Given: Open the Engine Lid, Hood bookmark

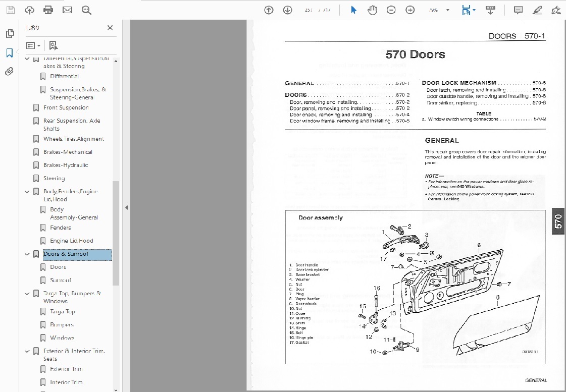Looking at the screenshot, I should pyautogui.click(x=72, y=241).
